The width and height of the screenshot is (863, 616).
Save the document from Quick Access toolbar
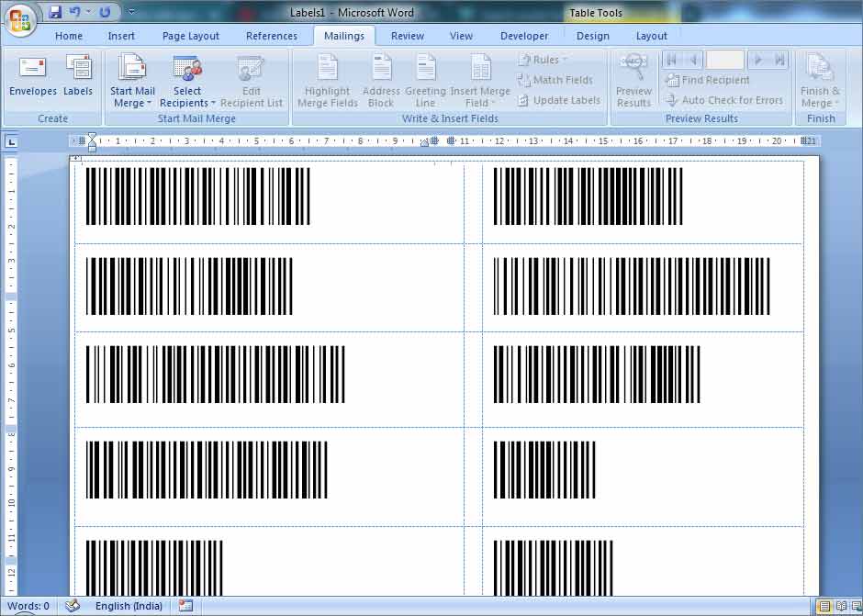click(55, 12)
